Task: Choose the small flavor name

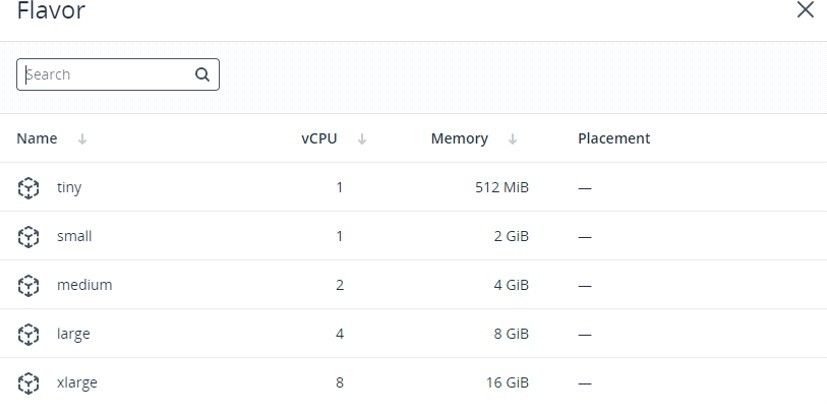Action: (74, 236)
